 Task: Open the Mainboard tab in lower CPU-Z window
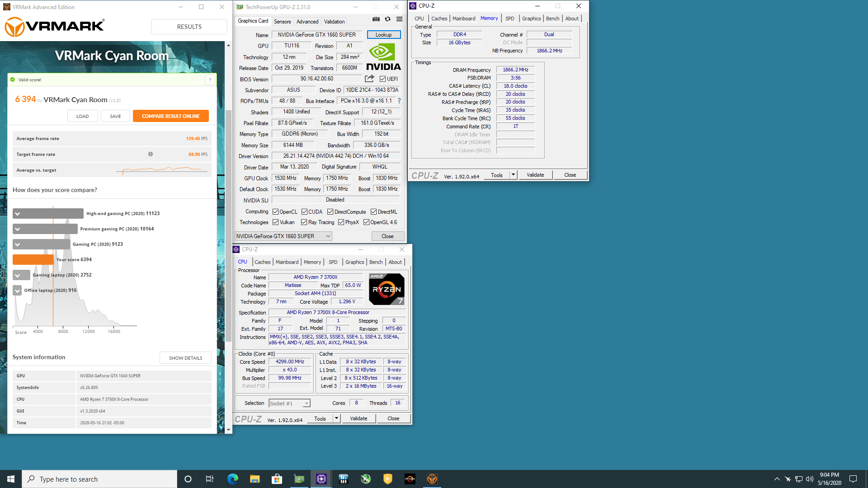point(287,262)
